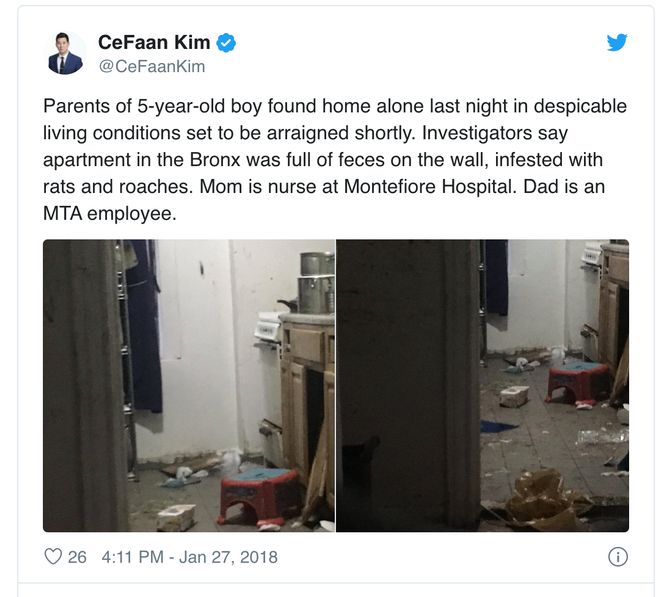Open CeFaan Kim's profile avatar

click(x=65, y=53)
